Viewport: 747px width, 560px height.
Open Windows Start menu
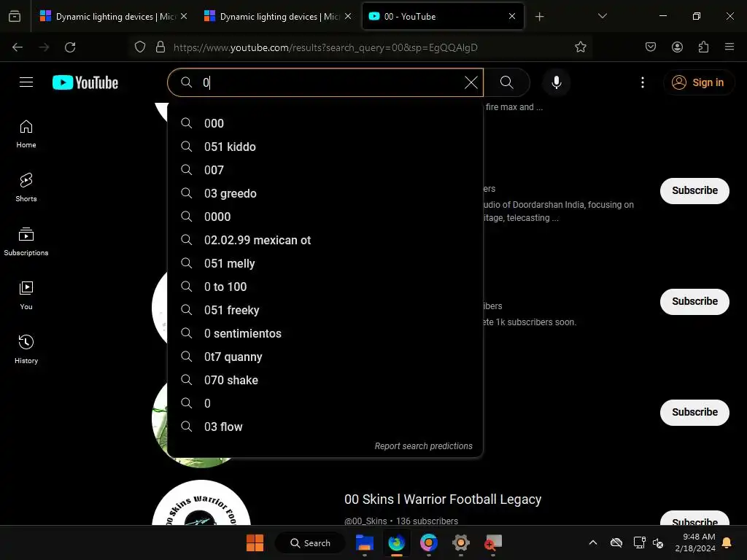coord(255,542)
